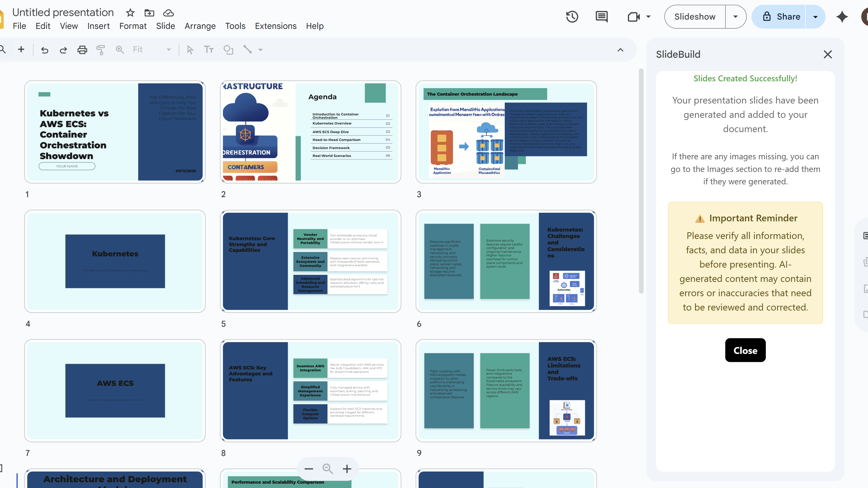The image size is (868, 488).
Task: Select slide 1 Kubernetes vs AWS ECS
Action: click(115, 132)
